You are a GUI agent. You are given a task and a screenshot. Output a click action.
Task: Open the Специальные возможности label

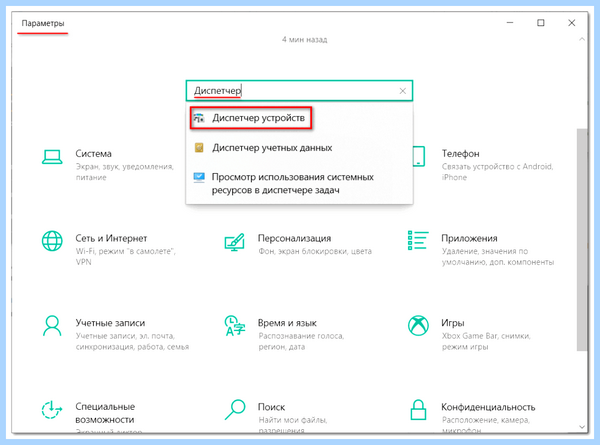tap(105, 413)
